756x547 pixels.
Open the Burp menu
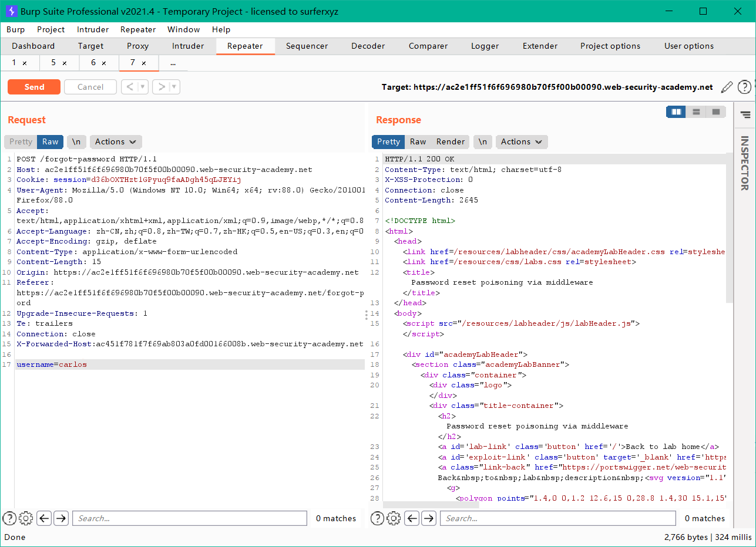(16, 29)
